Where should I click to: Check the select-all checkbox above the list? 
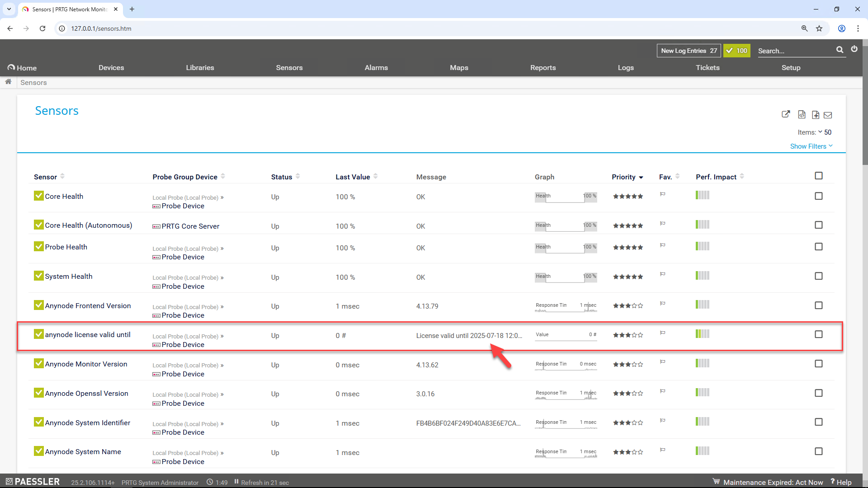[x=819, y=176]
